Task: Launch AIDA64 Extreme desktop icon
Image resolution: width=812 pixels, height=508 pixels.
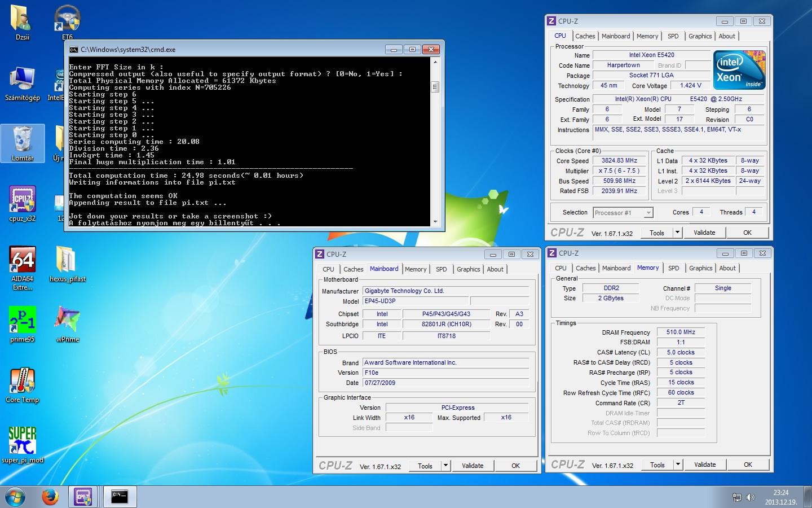Action: point(23,268)
